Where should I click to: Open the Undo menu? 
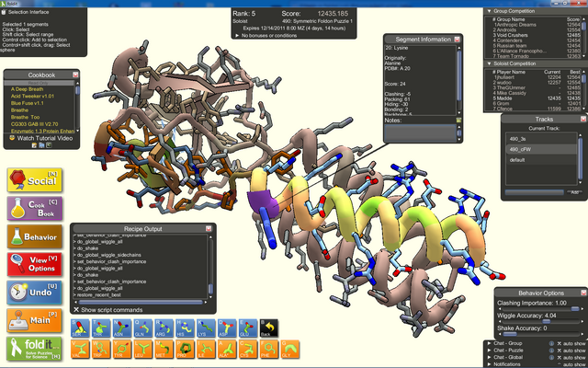coord(35,293)
